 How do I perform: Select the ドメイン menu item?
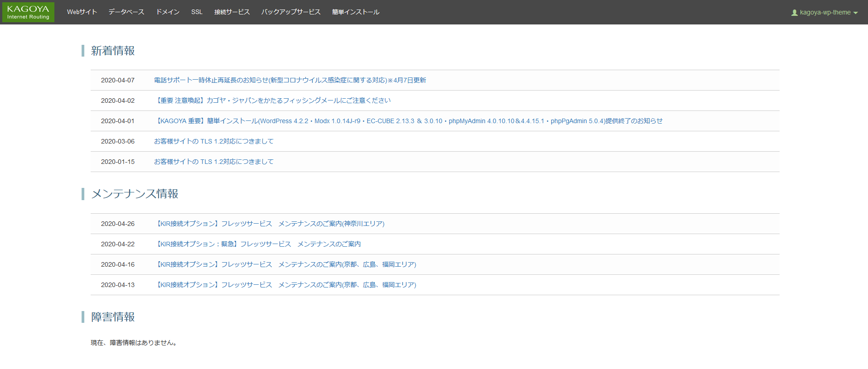168,12
